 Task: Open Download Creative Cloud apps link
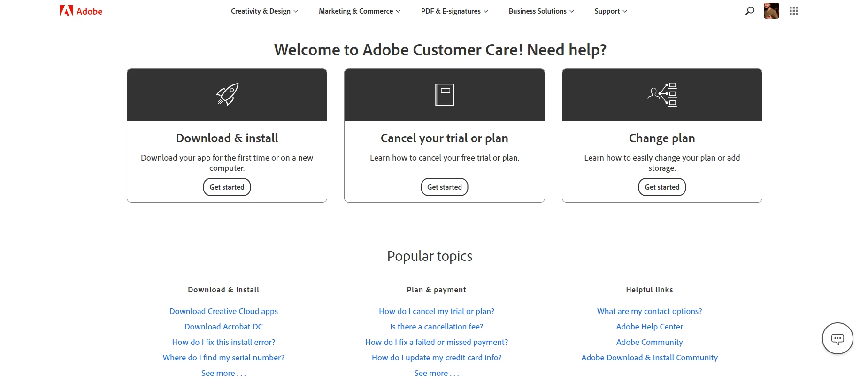[223, 311]
